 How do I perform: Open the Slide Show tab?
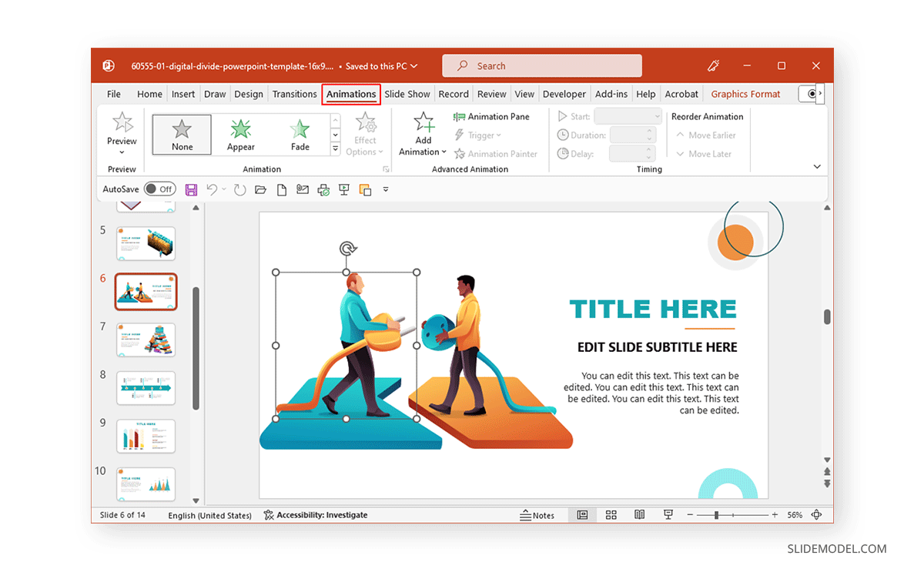(x=407, y=93)
